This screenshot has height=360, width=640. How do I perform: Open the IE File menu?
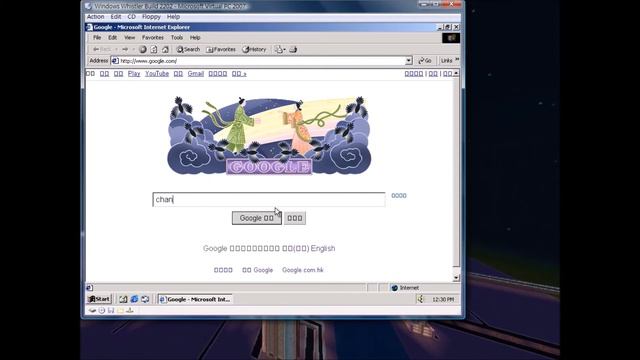(97, 38)
